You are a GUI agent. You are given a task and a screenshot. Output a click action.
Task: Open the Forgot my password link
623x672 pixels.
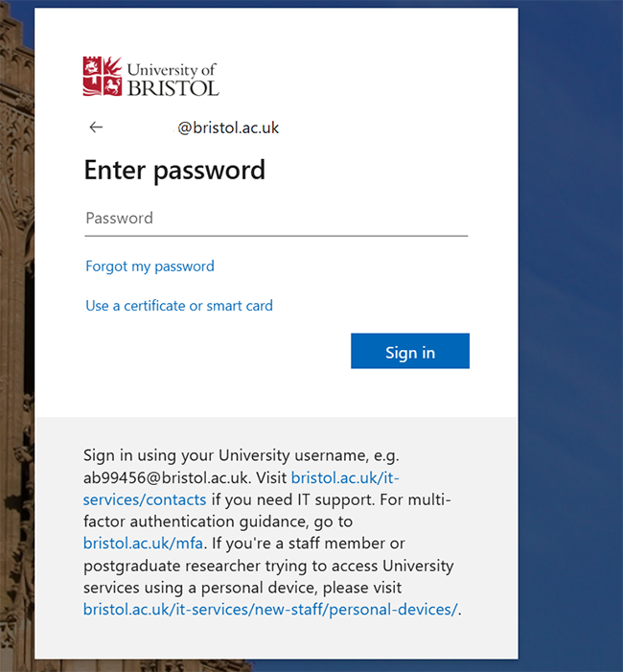click(x=150, y=266)
